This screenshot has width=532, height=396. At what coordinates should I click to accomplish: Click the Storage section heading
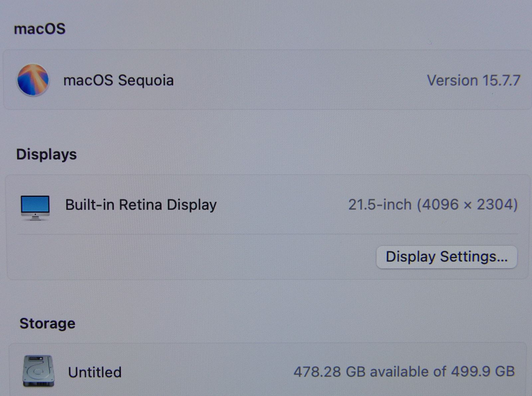48,324
